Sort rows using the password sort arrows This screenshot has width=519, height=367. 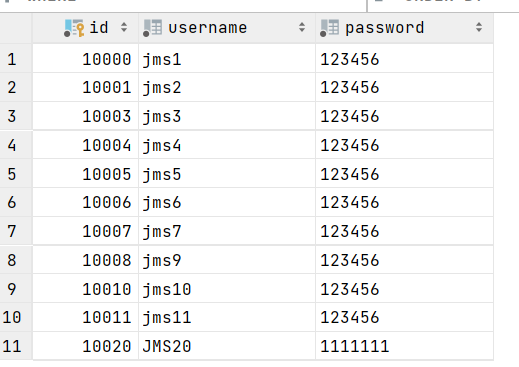(x=479, y=27)
